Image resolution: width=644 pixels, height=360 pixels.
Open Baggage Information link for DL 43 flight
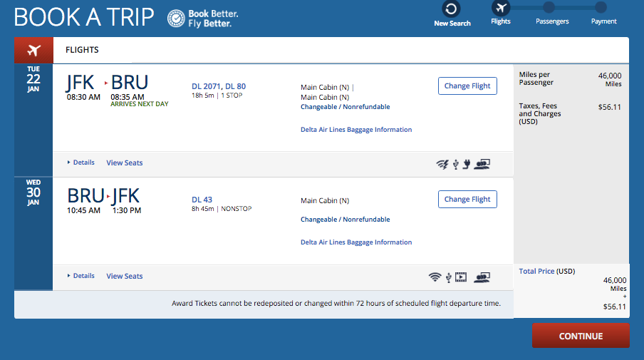point(356,242)
